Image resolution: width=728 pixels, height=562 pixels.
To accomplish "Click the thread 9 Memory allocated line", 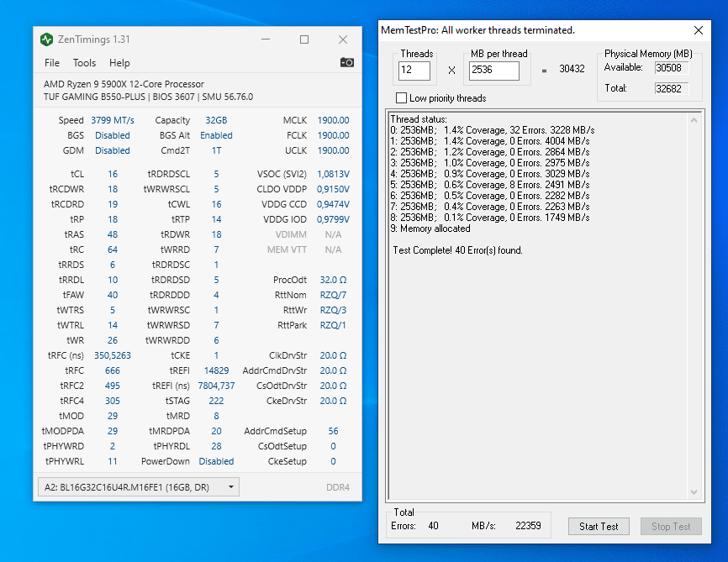I will [x=430, y=228].
